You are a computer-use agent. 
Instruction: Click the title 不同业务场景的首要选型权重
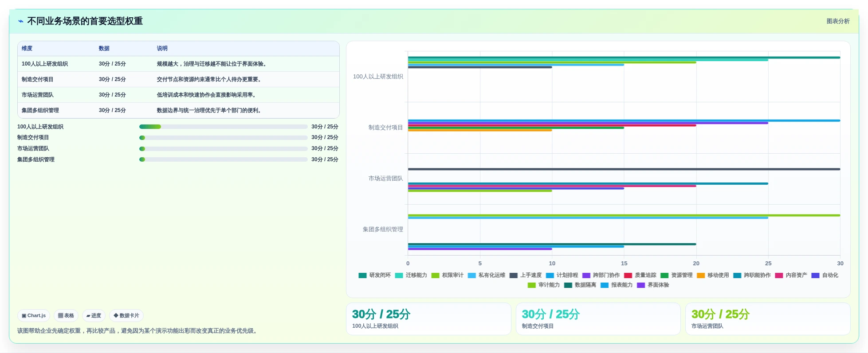[85, 21]
